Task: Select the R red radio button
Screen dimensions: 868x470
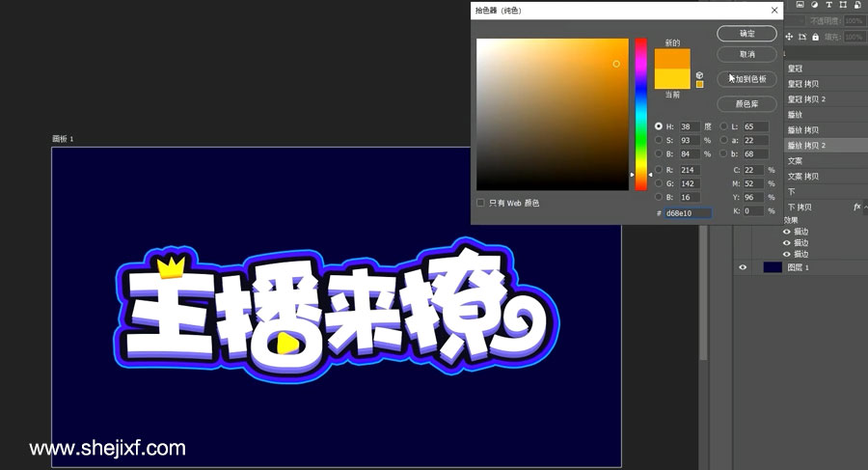Action: (x=659, y=170)
